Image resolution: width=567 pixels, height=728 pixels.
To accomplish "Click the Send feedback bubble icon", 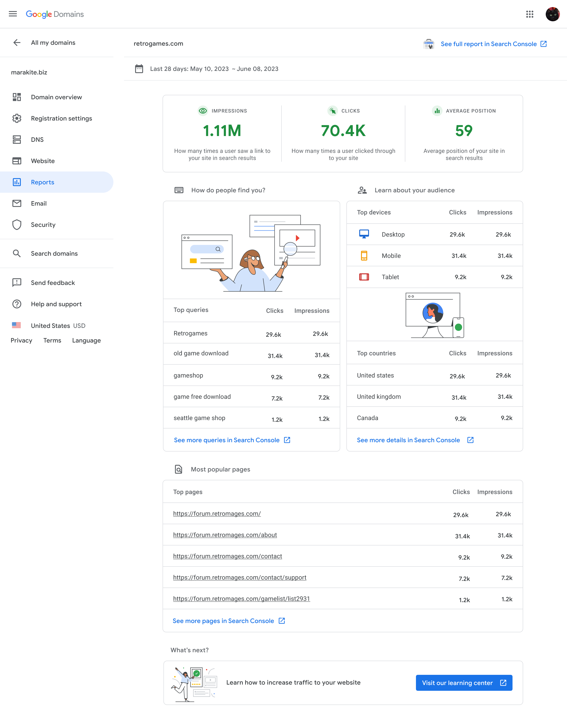I will point(17,283).
